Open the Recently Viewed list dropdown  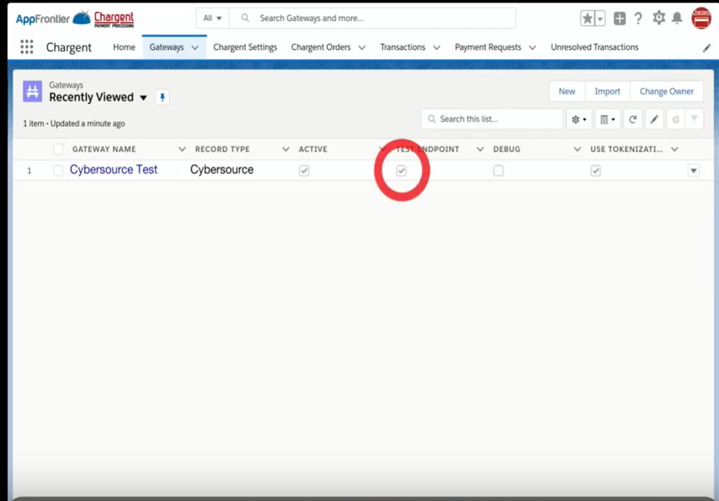(x=144, y=98)
